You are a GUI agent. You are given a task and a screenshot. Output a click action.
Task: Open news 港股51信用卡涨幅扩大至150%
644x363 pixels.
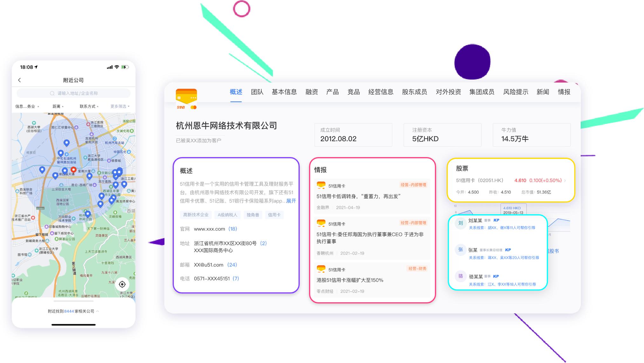[x=350, y=280]
